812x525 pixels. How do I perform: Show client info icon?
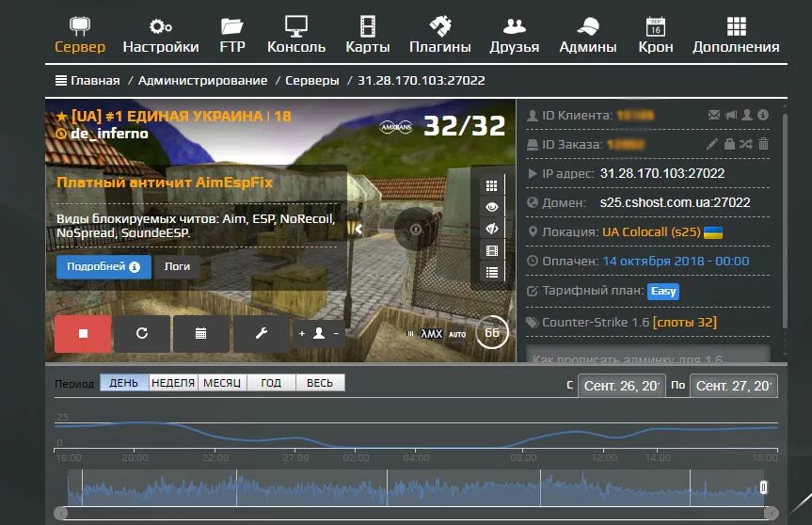tap(763, 115)
